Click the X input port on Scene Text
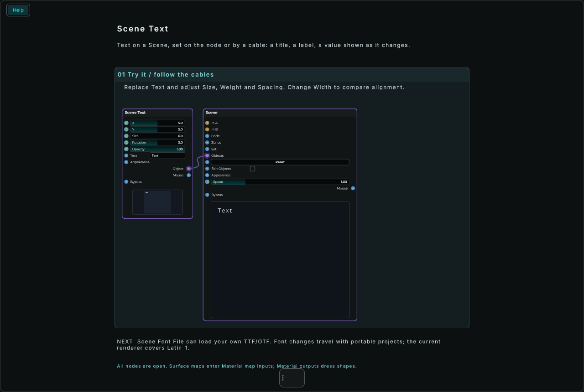Image resolution: width=584 pixels, height=392 pixels. [x=126, y=123]
